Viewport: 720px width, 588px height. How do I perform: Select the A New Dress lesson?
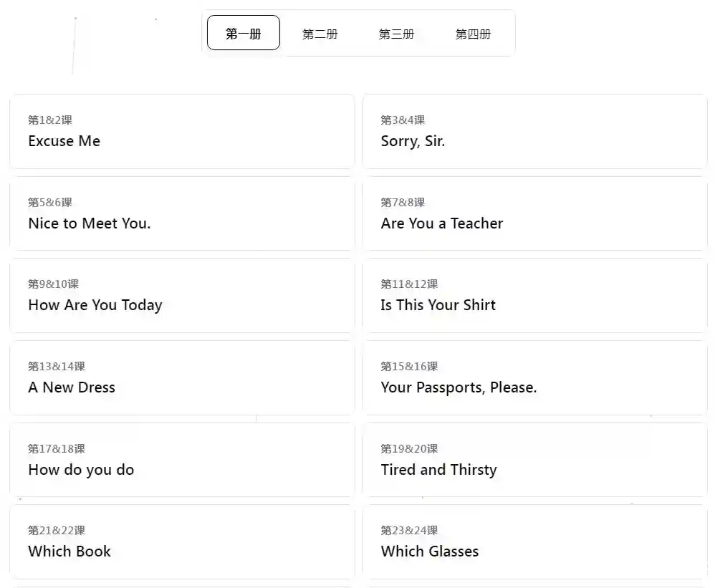coord(182,378)
